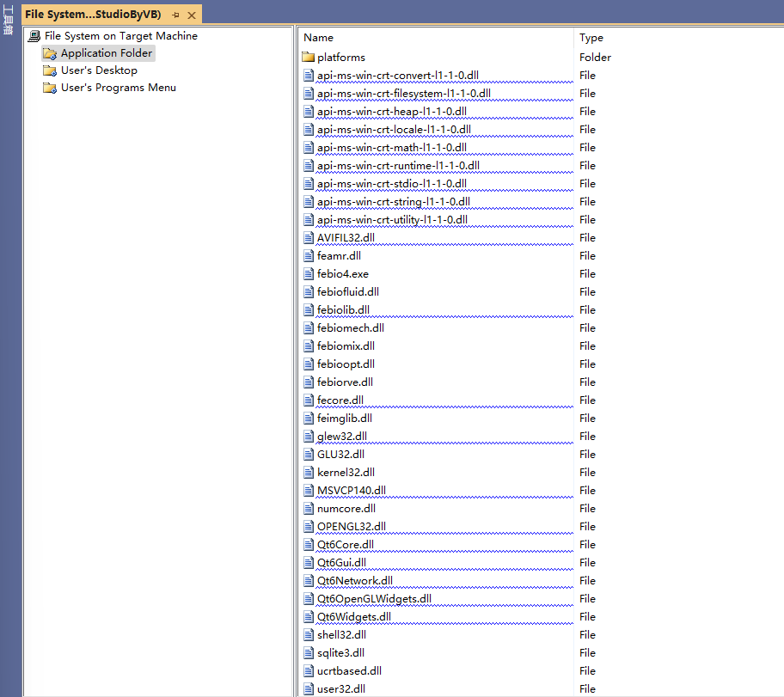Select api-ms-win-crt-heap-l1-1-0.dll file name
The width and height of the screenshot is (784, 697).
[392, 112]
